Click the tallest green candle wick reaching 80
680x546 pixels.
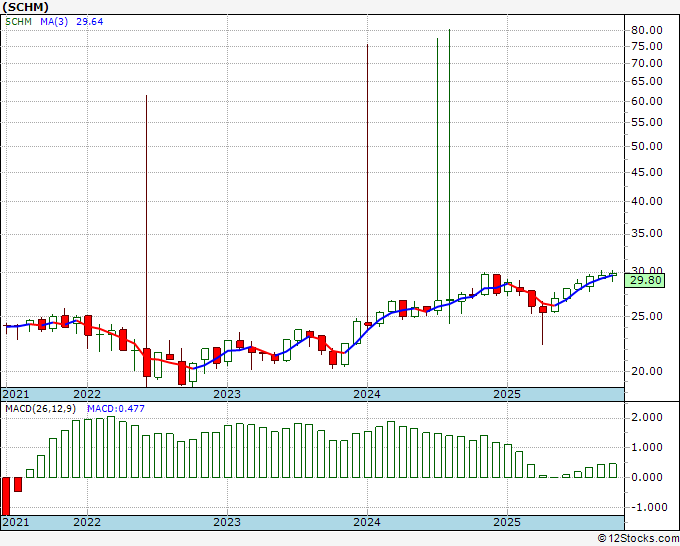(449, 165)
